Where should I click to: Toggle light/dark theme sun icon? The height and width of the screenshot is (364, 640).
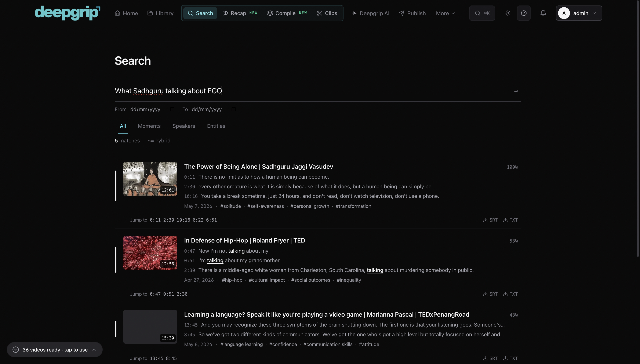pos(508,13)
